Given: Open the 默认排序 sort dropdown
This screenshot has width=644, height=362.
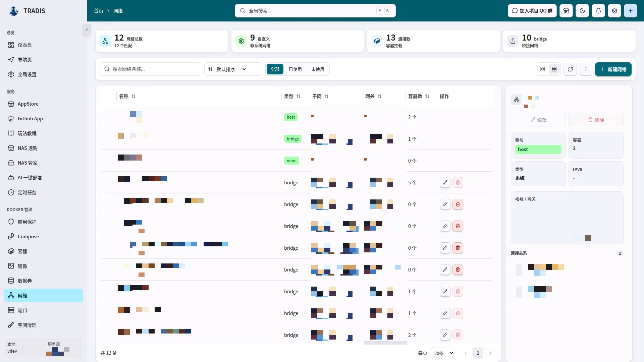Looking at the screenshot, I should (233, 69).
